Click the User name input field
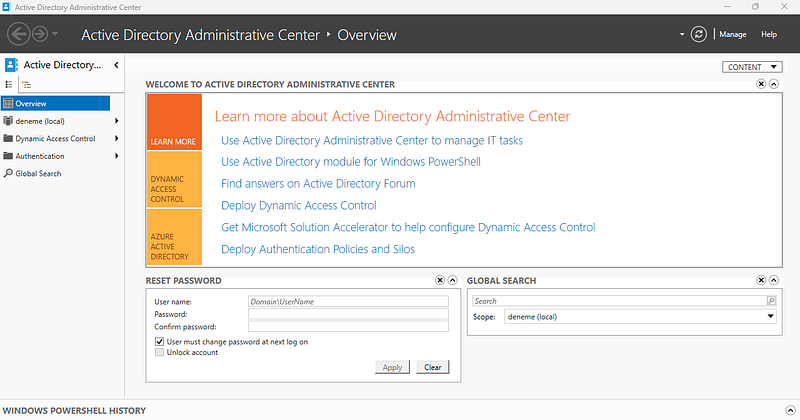 pyautogui.click(x=348, y=301)
